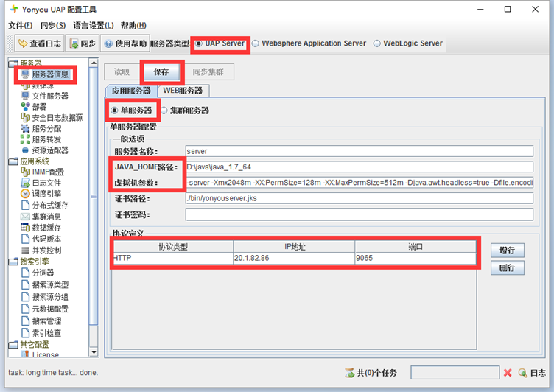The width and height of the screenshot is (554, 392).
Task: Click 集群消息 envelope icon
Action: [26, 217]
